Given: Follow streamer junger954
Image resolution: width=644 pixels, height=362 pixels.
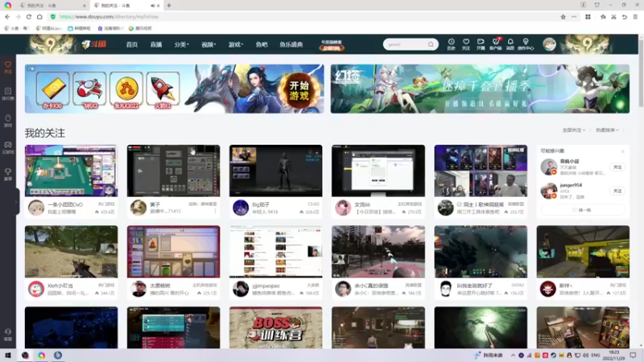Looking at the screenshot, I should click(x=617, y=191).
